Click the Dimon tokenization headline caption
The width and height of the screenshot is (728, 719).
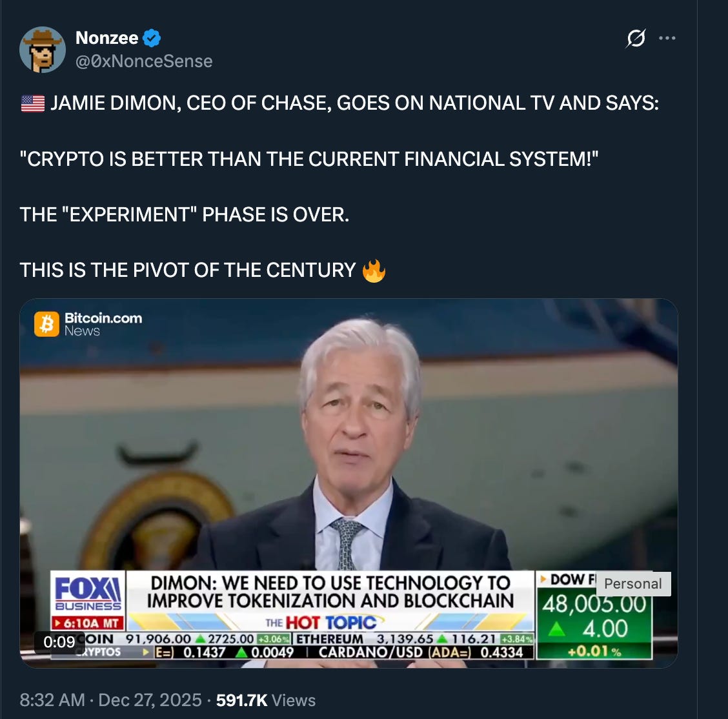tap(330, 591)
